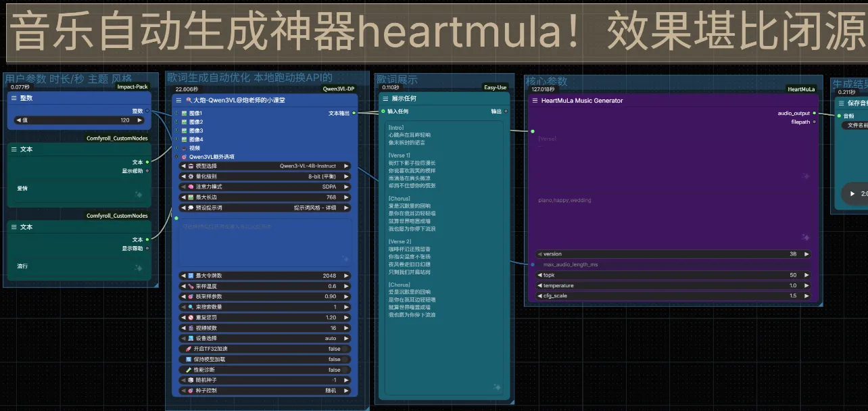The image size is (868, 411).
Task: Click the rocket icon on the 开启TF32加速 row
Action: tap(188, 349)
